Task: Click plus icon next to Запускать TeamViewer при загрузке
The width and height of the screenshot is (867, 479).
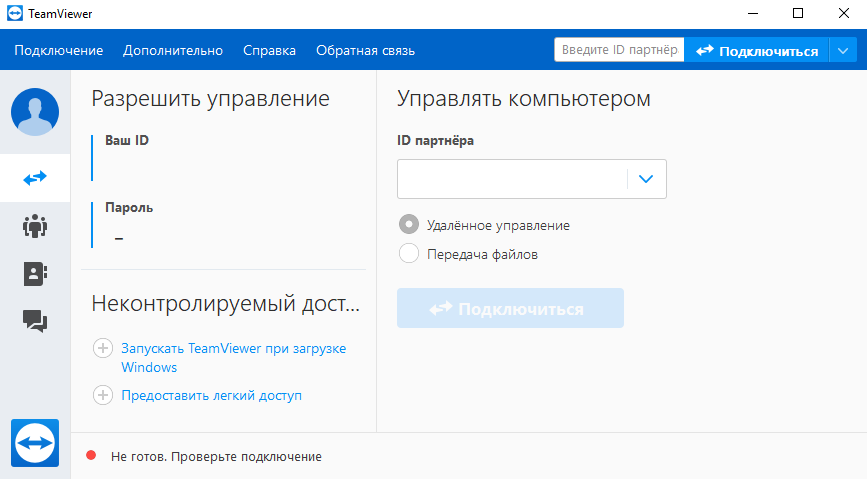Action: (103, 348)
